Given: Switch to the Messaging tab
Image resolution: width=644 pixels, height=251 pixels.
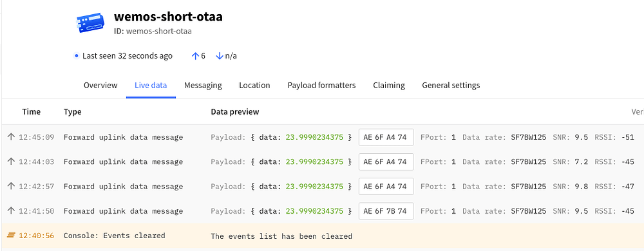Looking at the screenshot, I should coord(203,86).
